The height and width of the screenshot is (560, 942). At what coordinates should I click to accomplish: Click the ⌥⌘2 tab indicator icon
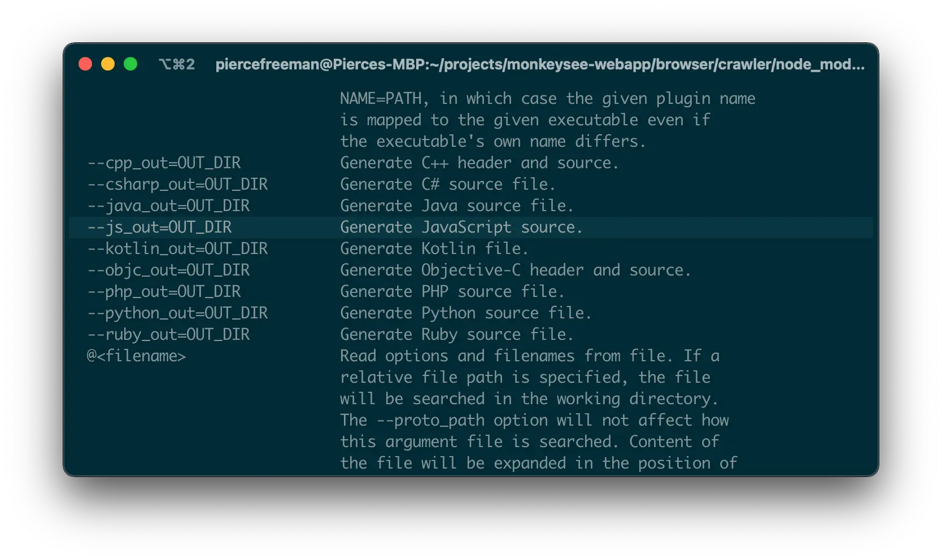click(x=177, y=64)
